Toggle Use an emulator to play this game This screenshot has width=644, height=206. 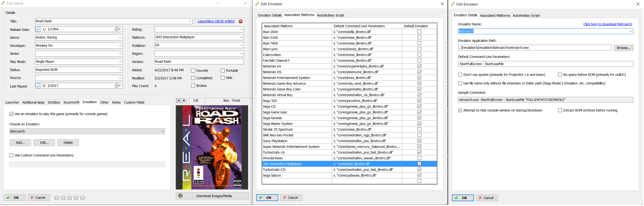tap(11, 114)
